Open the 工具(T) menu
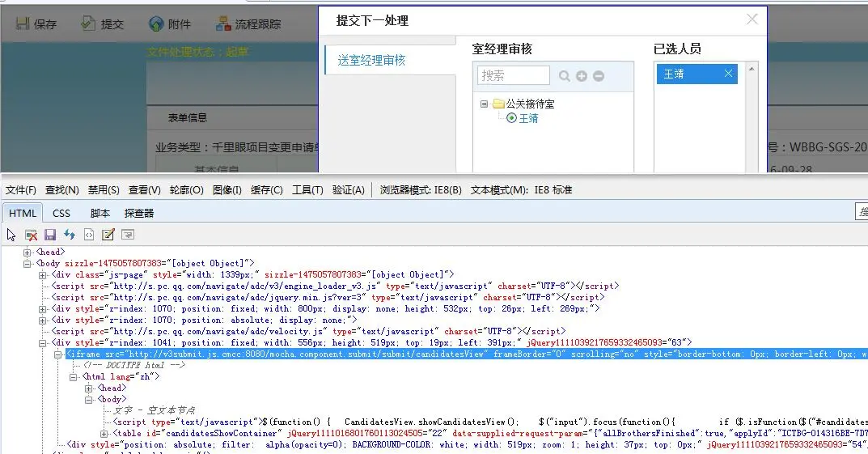 307,190
